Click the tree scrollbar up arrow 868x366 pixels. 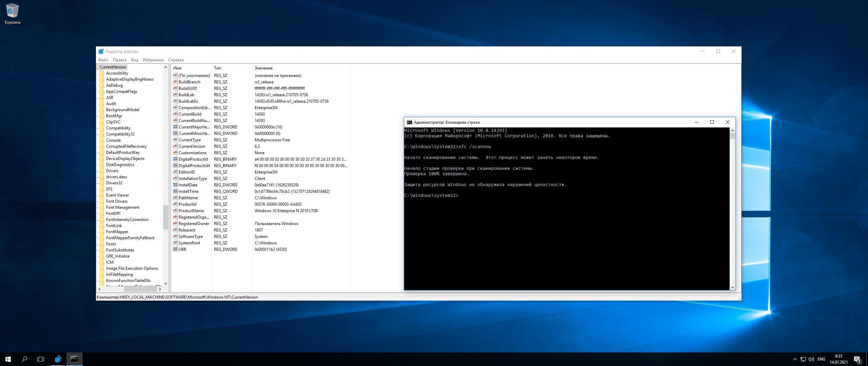coord(165,67)
